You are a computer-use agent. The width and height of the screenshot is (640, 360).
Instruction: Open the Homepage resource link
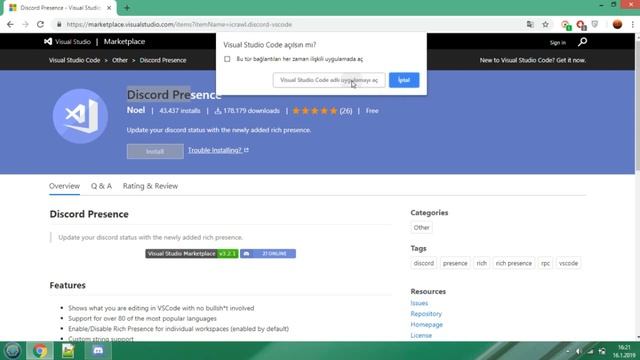[427, 324]
